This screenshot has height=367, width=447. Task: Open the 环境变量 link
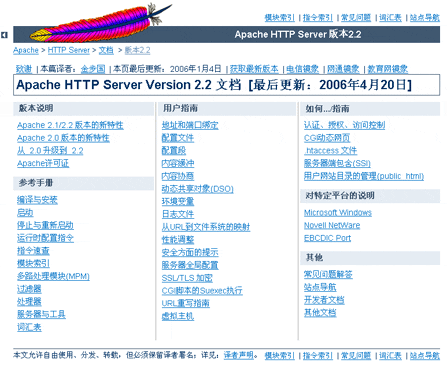pyautogui.click(x=178, y=202)
